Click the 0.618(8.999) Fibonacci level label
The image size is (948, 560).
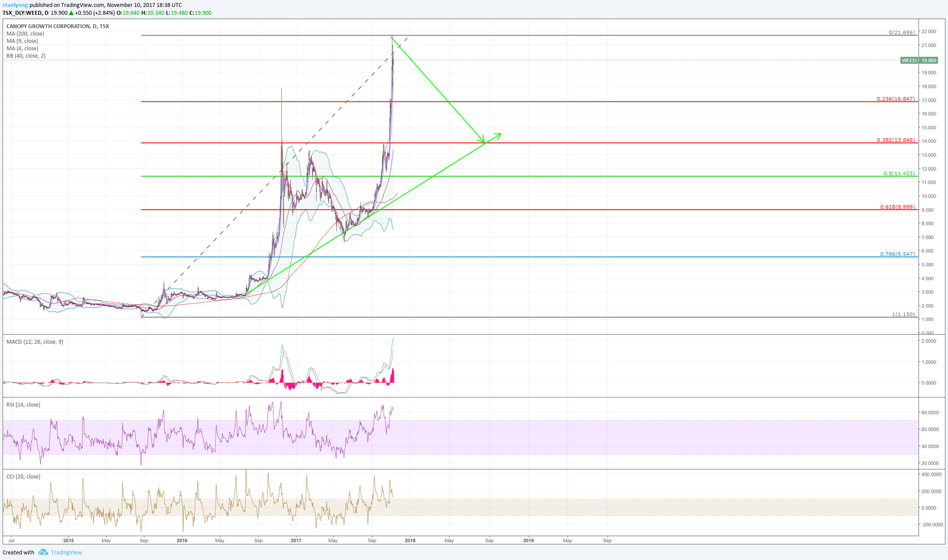pos(898,207)
